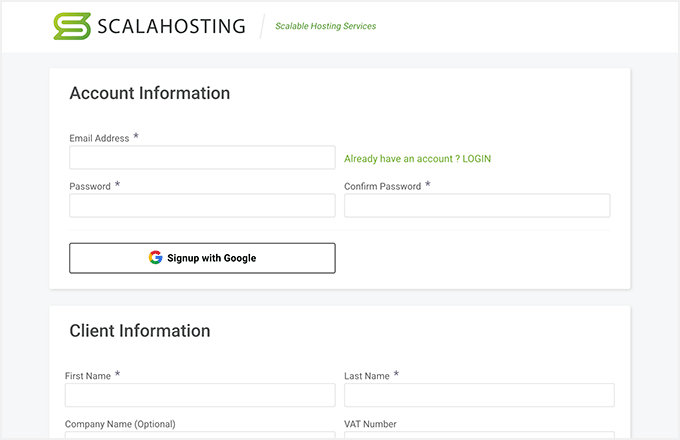680x440 pixels.
Task: Focus the Confirm Password input field
Action: tap(477, 205)
